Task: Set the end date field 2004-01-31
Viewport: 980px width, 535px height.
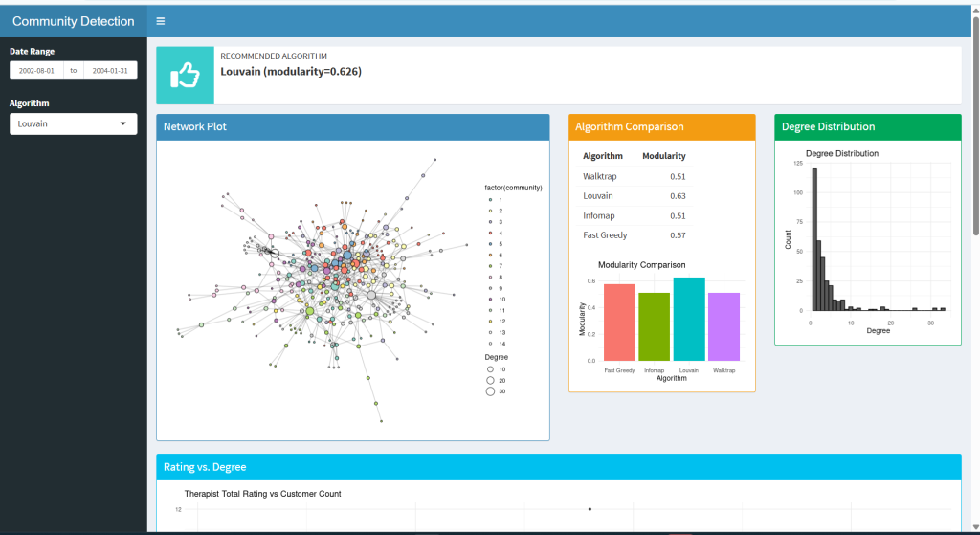Action: [x=110, y=70]
